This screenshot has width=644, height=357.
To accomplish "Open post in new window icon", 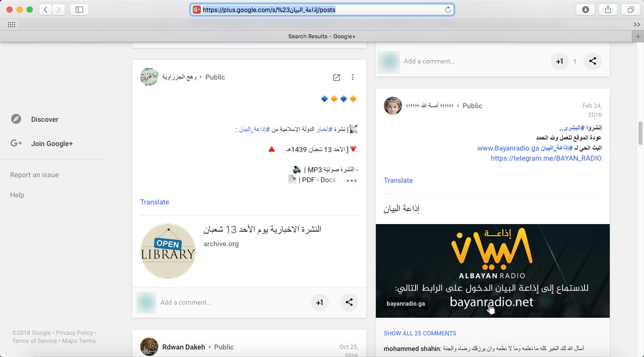I will (x=337, y=77).
